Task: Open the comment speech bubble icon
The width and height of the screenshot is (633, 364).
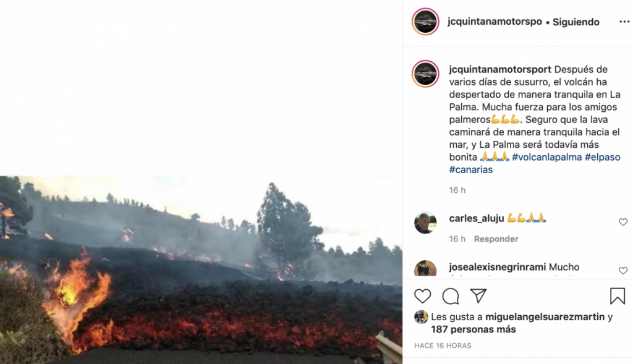Action: point(451,296)
